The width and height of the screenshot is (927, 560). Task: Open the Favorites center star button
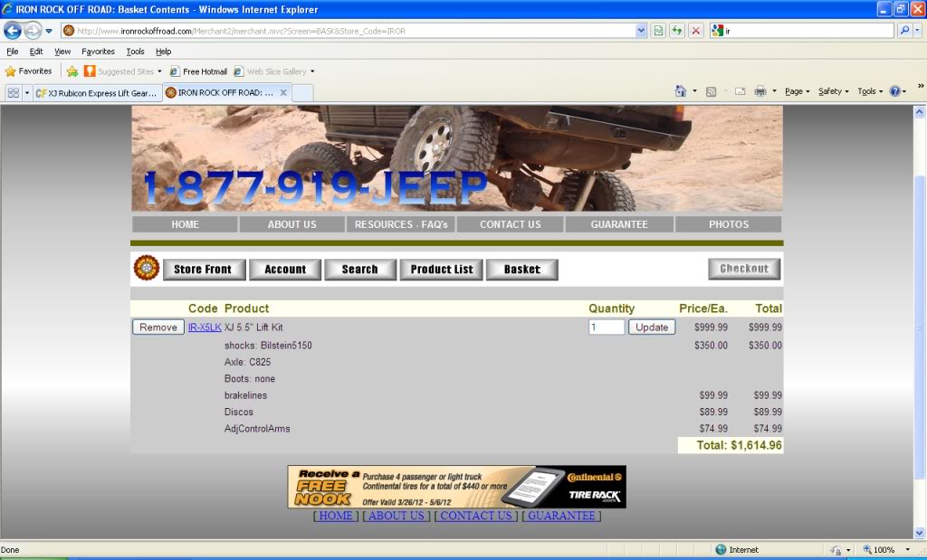click(28, 71)
